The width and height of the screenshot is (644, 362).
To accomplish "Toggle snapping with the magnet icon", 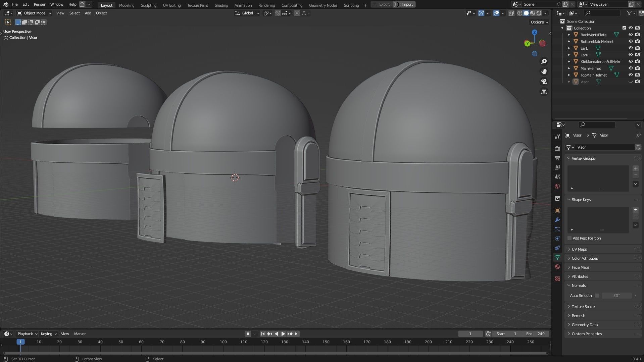I will point(278,13).
